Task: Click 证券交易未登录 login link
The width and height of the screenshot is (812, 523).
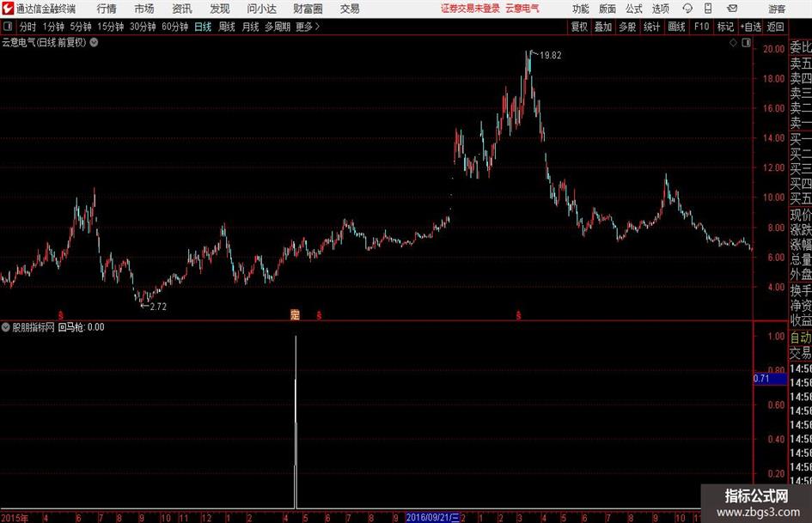Action: (x=470, y=9)
